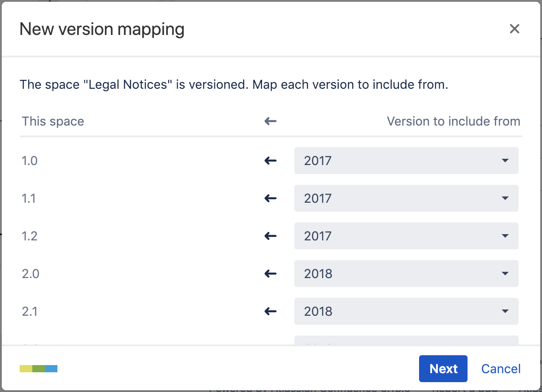The height and width of the screenshot is (392, 542).
Task: Expand the version dropdown for 2.0
Action: click(406, 274)
